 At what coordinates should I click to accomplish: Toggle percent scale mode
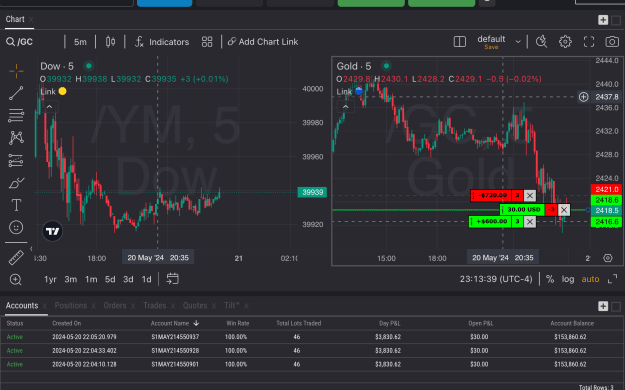(x=550, y=279)
